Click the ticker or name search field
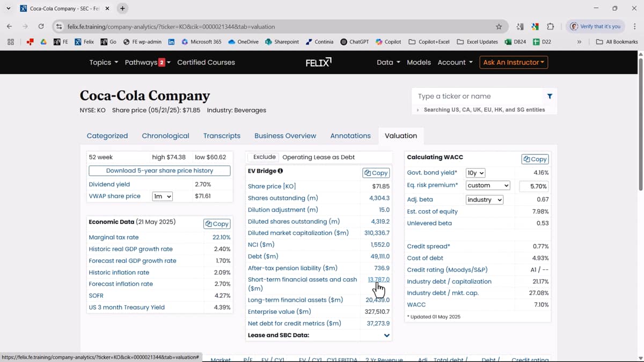 pyautogui.click(x=478, y=96)
